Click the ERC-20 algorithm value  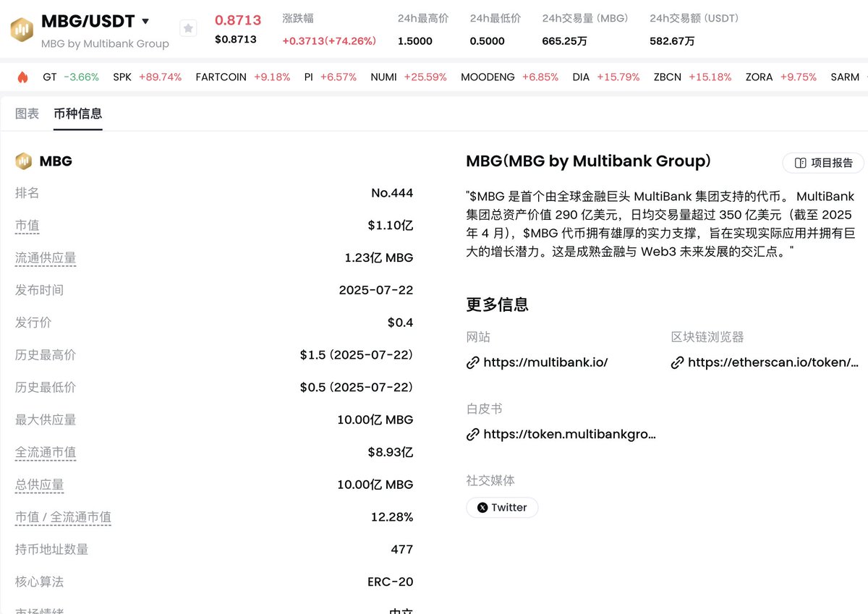point(391,581)
